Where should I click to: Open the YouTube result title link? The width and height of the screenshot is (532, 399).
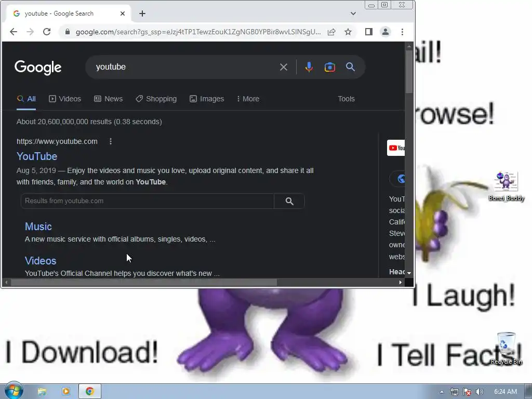point(37,156)
